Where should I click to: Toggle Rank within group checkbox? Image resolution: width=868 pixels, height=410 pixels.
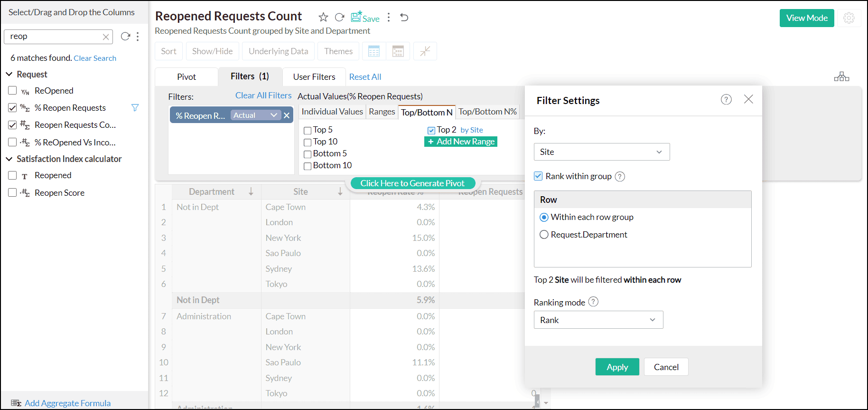pos(538,176)
